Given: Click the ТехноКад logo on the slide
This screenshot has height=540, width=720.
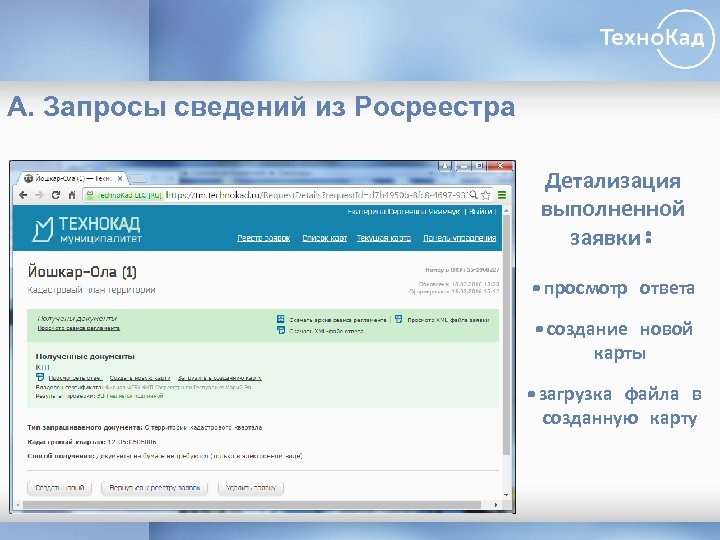Looking at the screenshot, I should click(658, 39).
